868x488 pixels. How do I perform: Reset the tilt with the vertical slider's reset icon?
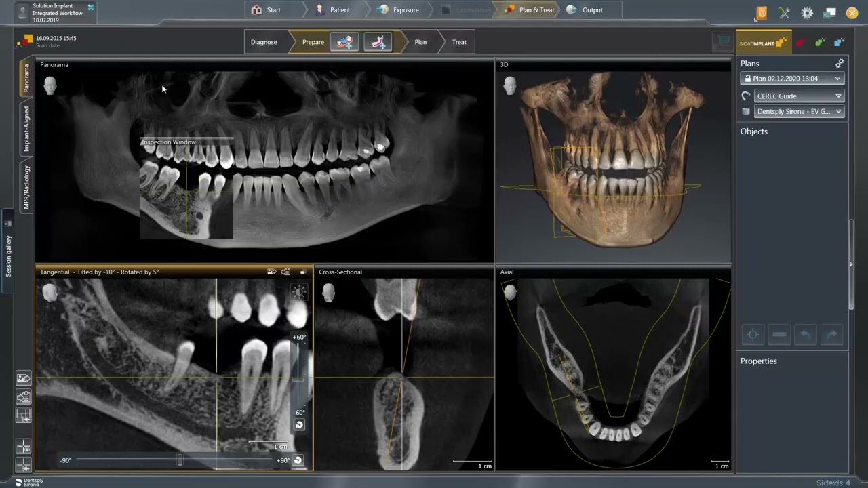tap(299, 425)
